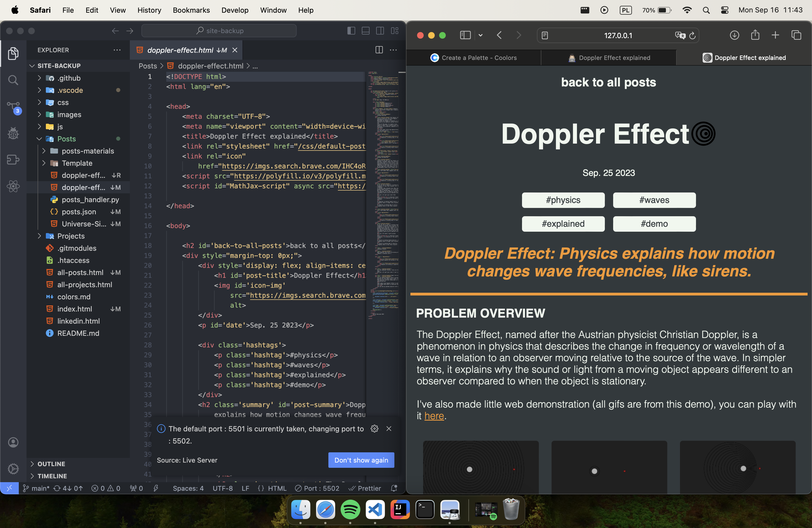Collapse the SITE-BACKUP root folder

pos(78,65)
